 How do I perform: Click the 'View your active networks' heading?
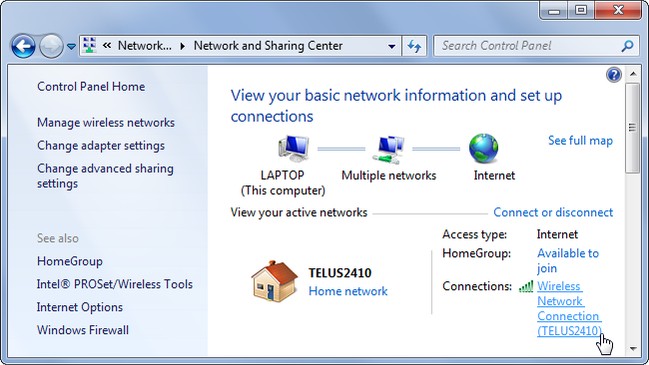pyautogui.click(x=299, y=212)
